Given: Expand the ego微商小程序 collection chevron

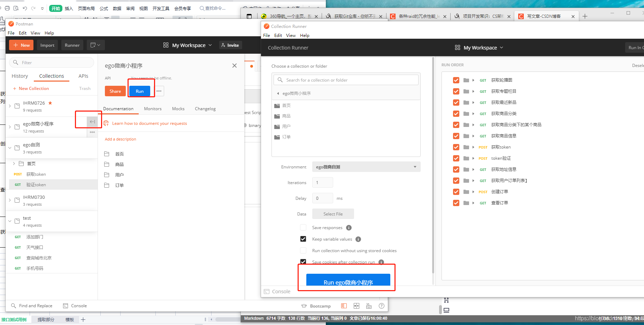Looking at the screenshot, I should 10,127.
